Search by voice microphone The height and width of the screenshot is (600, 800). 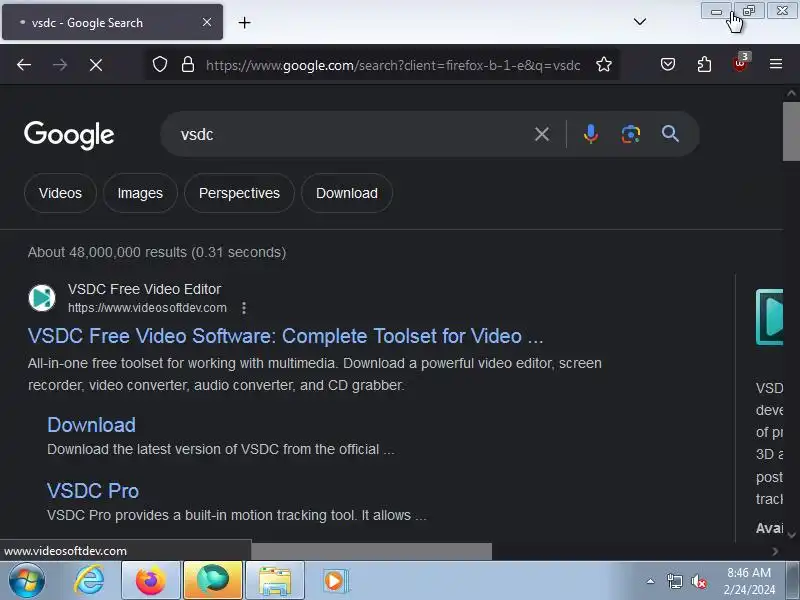591,134
